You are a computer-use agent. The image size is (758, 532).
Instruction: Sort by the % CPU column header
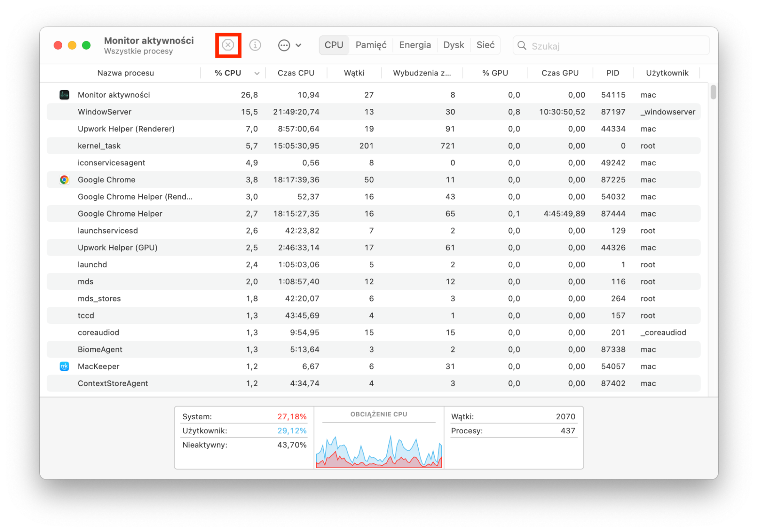click(228, 73)
